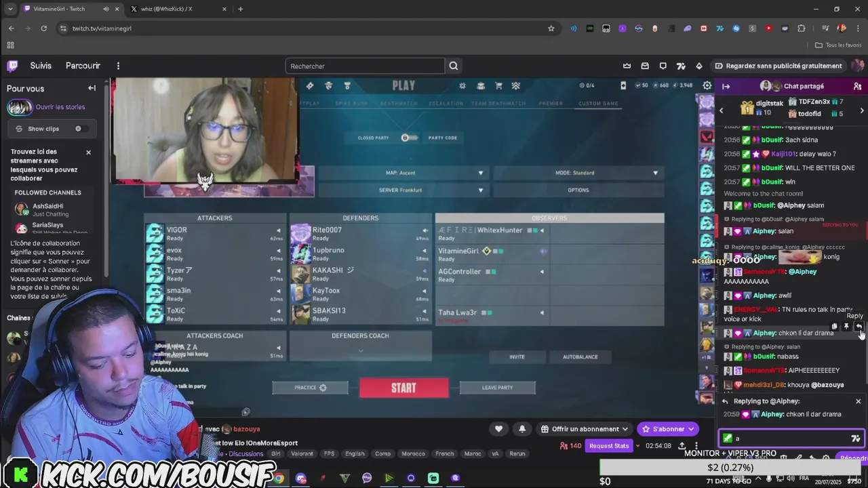Dismiss the Show clips filter chip
The height and width of the screenshot is (488, 868).
78,129
